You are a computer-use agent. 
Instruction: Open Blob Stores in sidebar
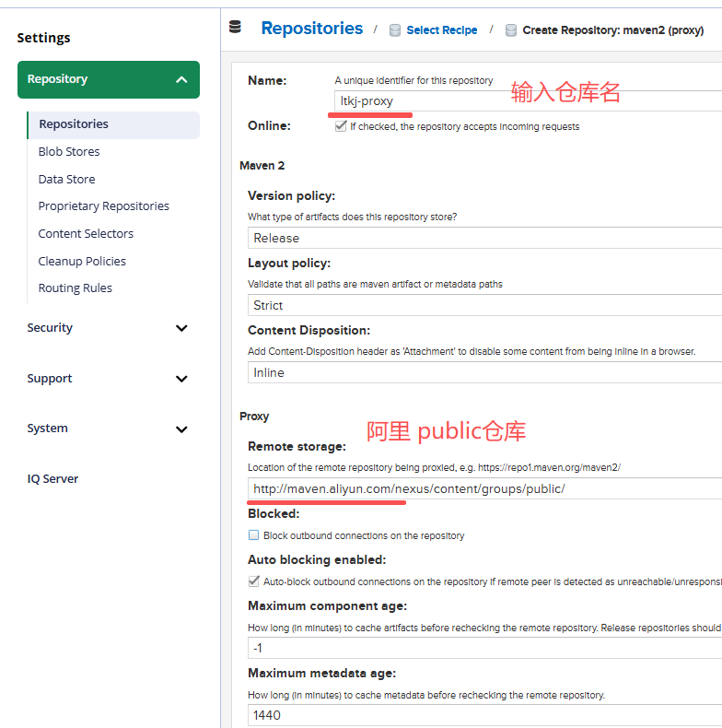[x=69, y=152]
